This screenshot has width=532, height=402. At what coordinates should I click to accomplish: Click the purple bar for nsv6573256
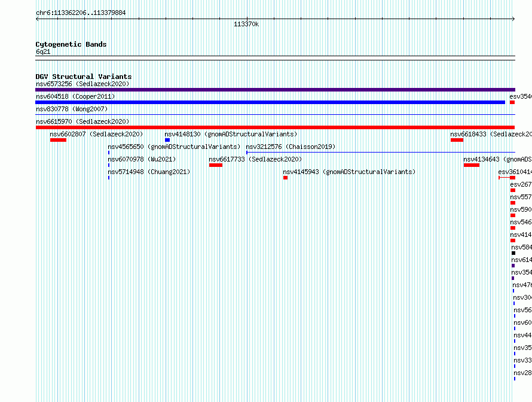[275, 90]
